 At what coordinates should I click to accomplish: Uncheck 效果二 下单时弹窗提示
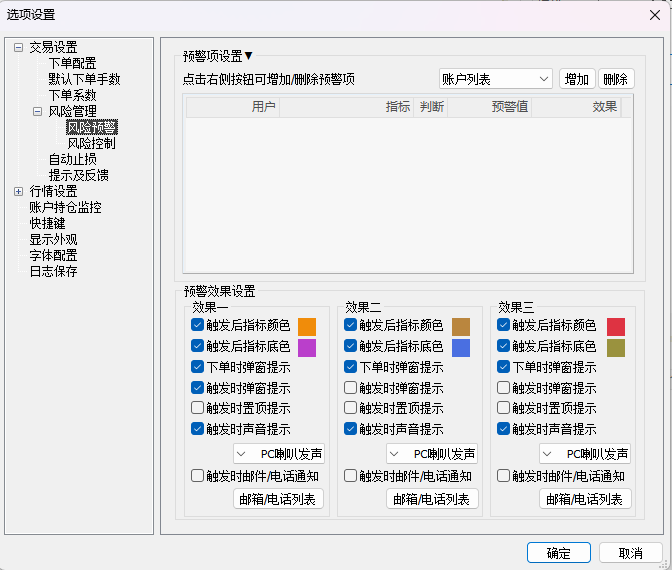tap(351, 366)
